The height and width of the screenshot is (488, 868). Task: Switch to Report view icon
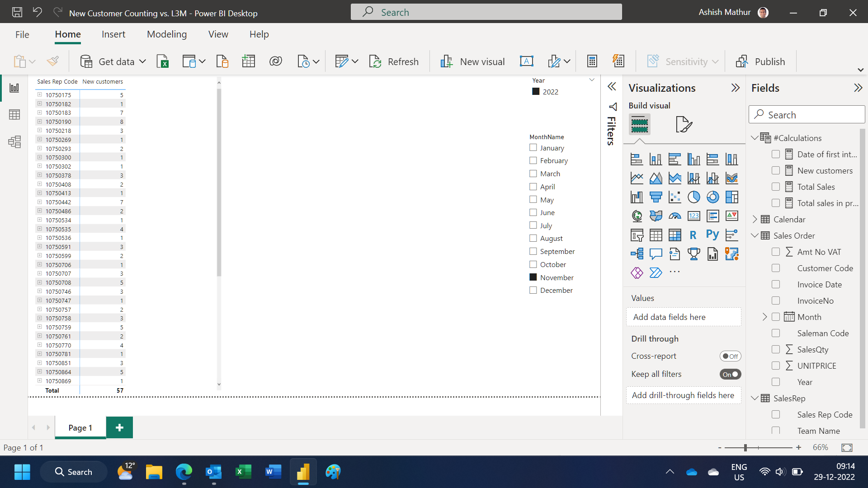point(14,88)
